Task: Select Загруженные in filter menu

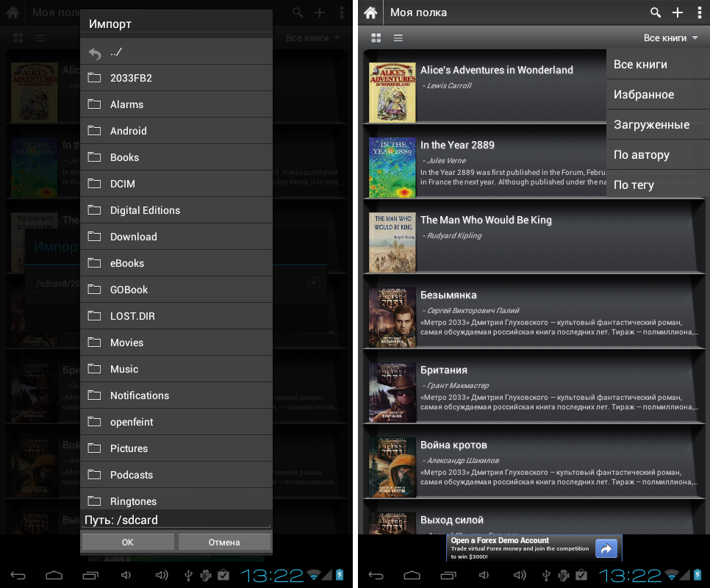Action: click(658, 124)
